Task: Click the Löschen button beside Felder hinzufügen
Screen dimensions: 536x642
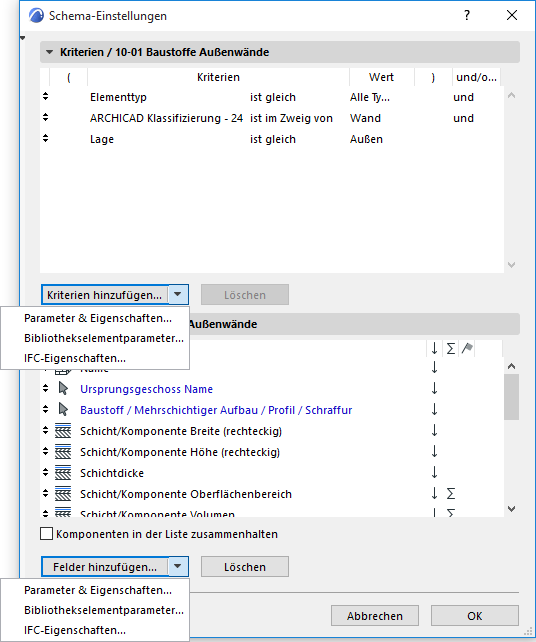Action: click(x=245, y=567)
